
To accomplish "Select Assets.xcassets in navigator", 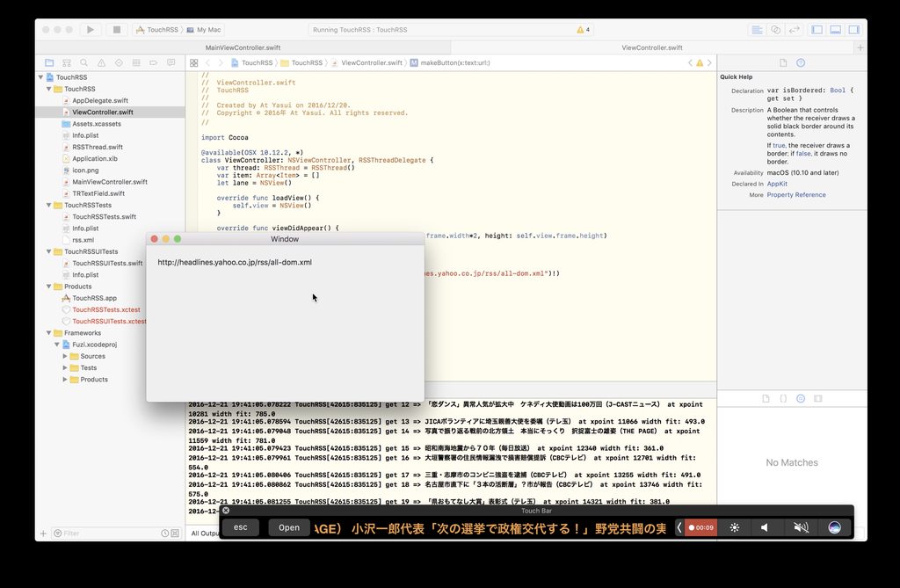I will (97, 124).
